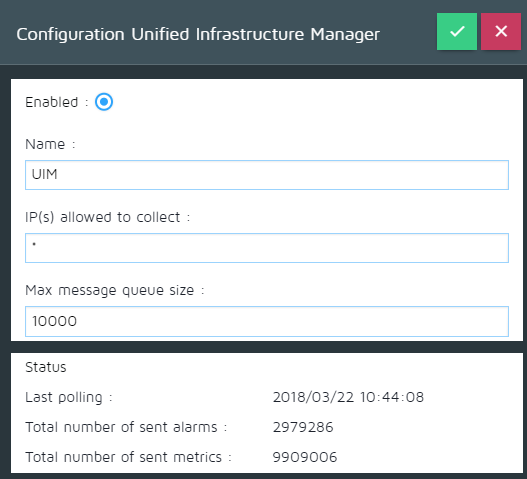Viewport: 527px width, 479px height.
Task: Click the 10000 value in queue size field
Action: point(54,321)
